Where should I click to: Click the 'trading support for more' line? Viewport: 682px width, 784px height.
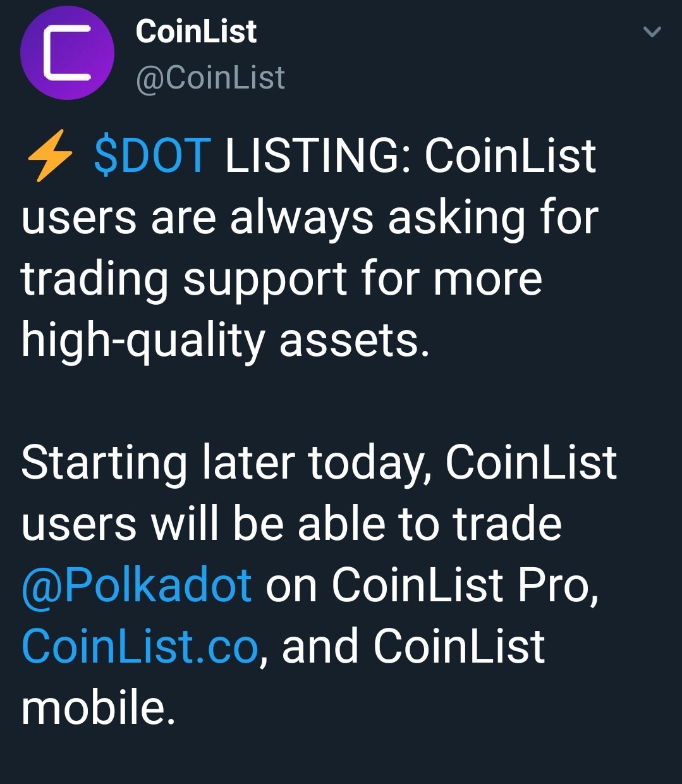(x=282, y=279)
